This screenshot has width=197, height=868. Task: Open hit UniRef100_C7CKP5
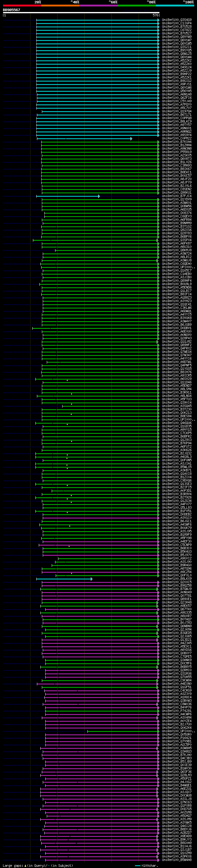[x=177, y=433]
